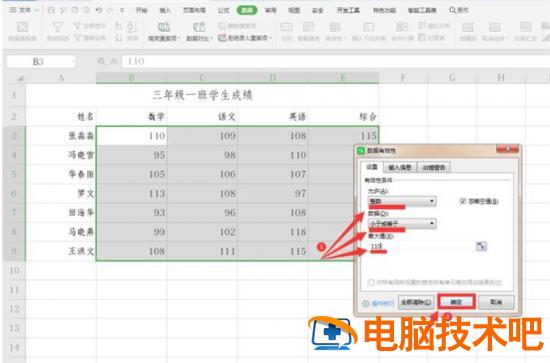
Task: Open the 拒绝录入重复项 dropdown
Action: (x=245, y=38)
